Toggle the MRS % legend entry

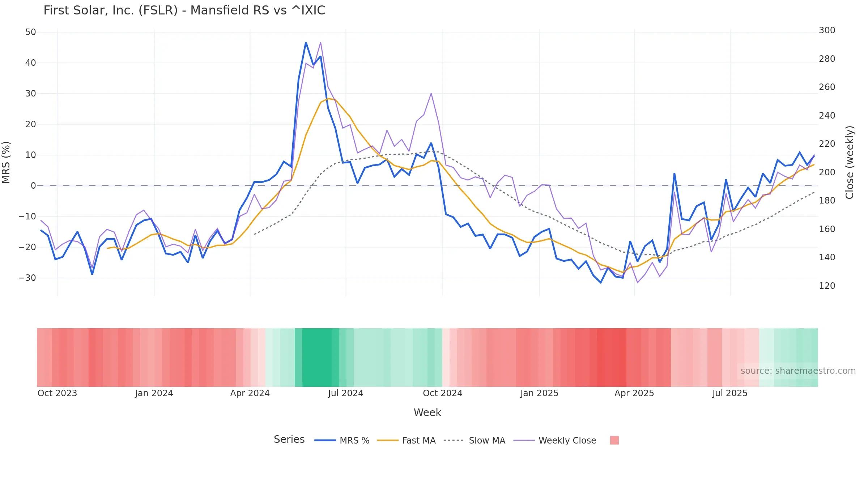[x=342, y=440]
